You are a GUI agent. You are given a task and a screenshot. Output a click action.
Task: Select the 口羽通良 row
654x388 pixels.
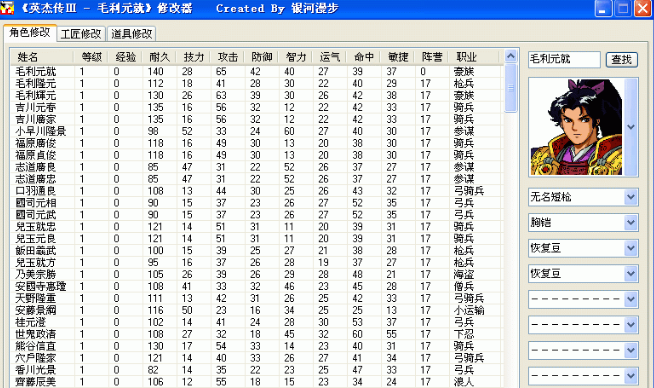click(256, 191)
